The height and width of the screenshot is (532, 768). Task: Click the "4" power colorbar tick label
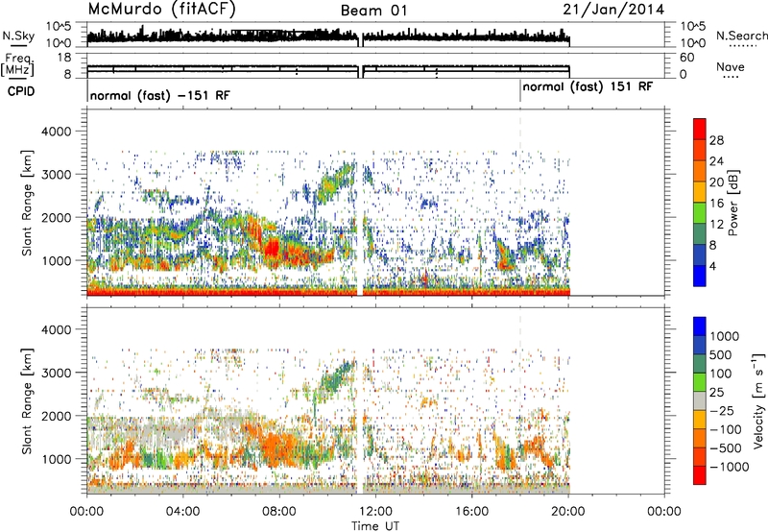[712, 265]
